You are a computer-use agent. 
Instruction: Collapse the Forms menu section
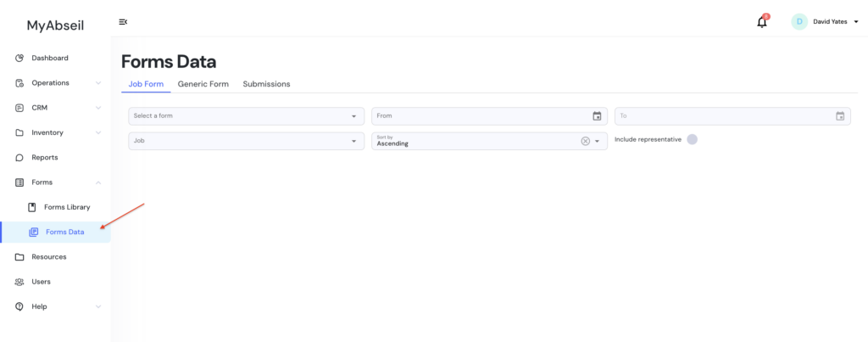98,182
